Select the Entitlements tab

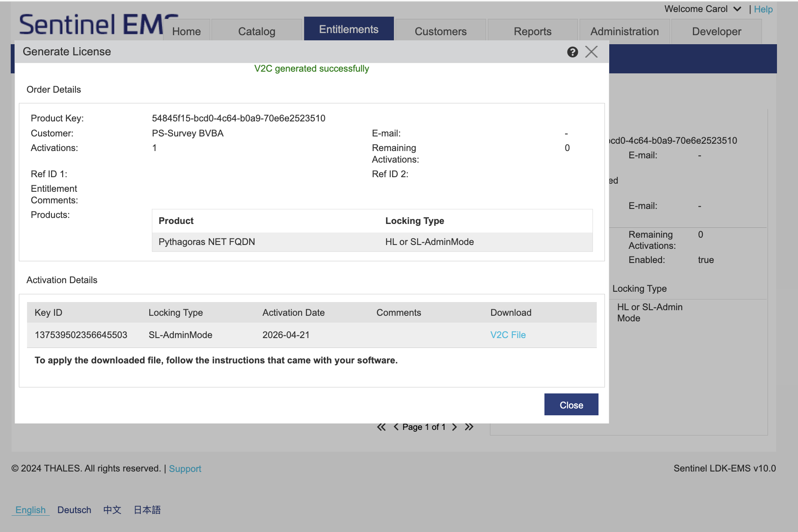tap(349, 29)
